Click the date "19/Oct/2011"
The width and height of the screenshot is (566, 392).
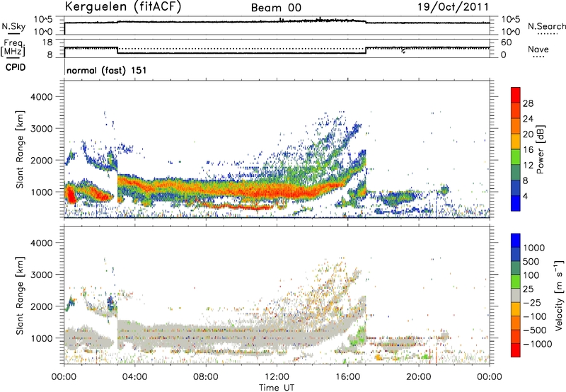(x=454, y=7)
